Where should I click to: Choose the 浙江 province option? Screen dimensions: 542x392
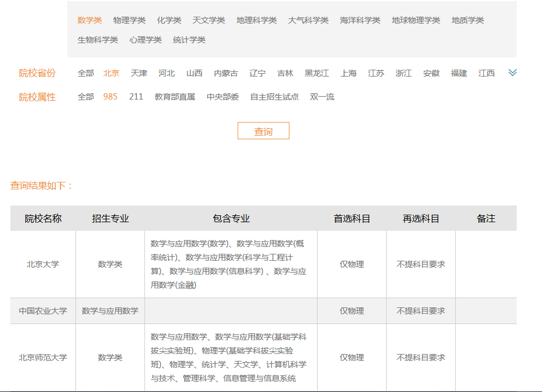click(404, 73)
